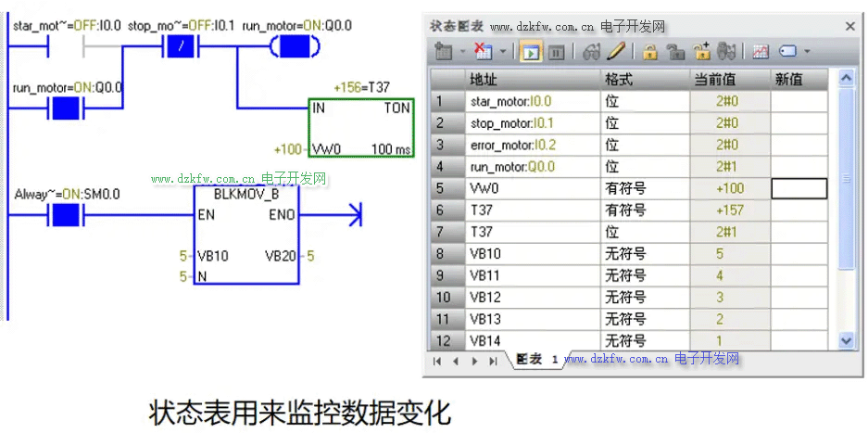Expand dropdown arrow beside Delete Row icon
The image size is (868, 433).
coord(503,52)
